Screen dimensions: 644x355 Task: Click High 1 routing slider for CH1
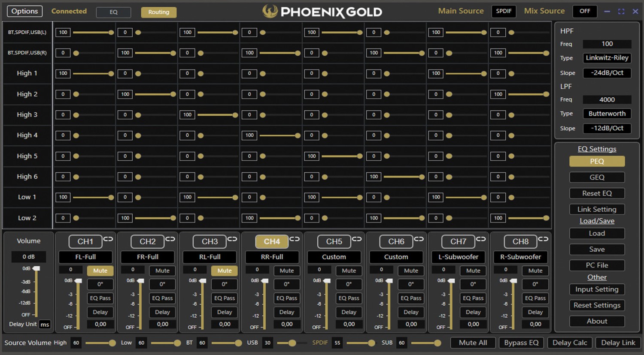(93, 73)
